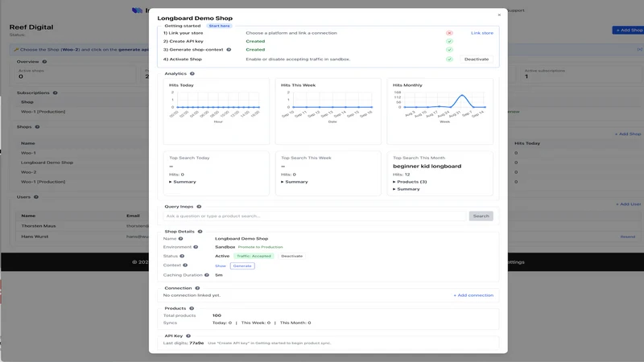The width and height of the screenshot is (644, 362).
Task: Click the Deactivate button in Getting started
Action: point(477,59)
